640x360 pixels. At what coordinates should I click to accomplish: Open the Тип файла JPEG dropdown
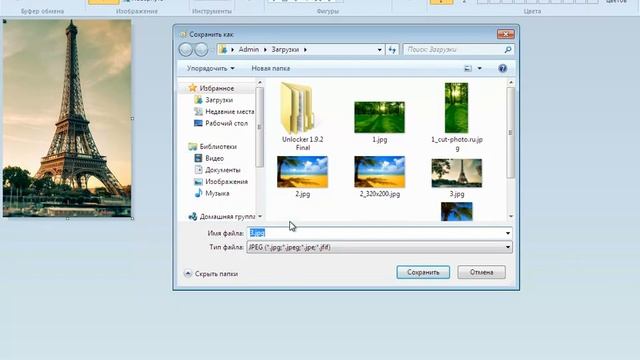point(379,247)
